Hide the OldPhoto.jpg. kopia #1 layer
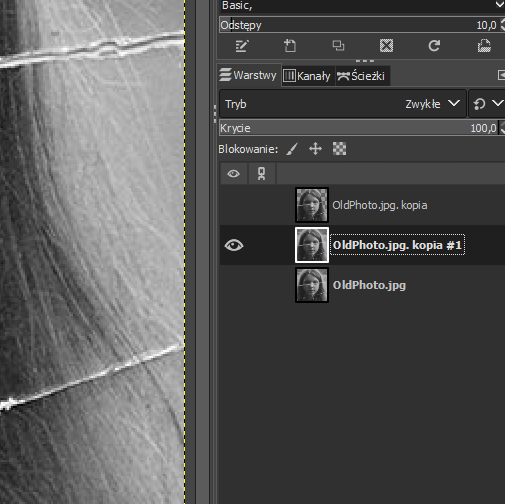This screenshot has width=505, height=504. coord(234,245)
